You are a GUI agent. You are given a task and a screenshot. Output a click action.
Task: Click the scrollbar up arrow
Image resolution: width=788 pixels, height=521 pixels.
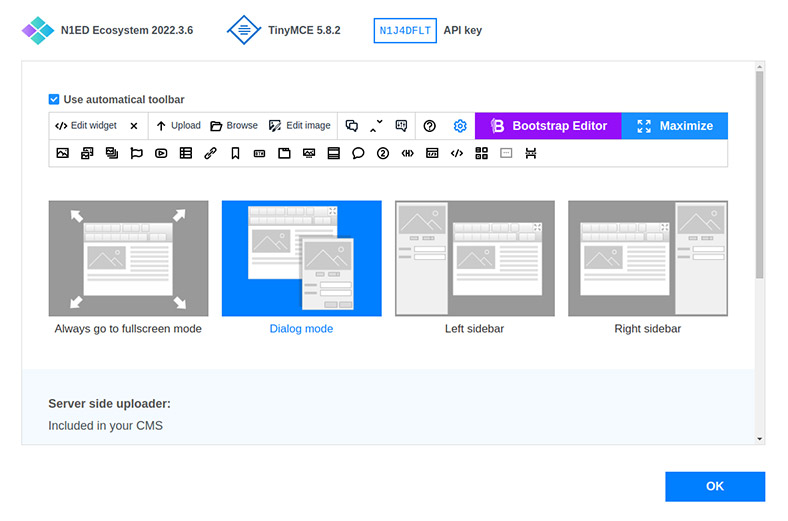pos(760,66)
